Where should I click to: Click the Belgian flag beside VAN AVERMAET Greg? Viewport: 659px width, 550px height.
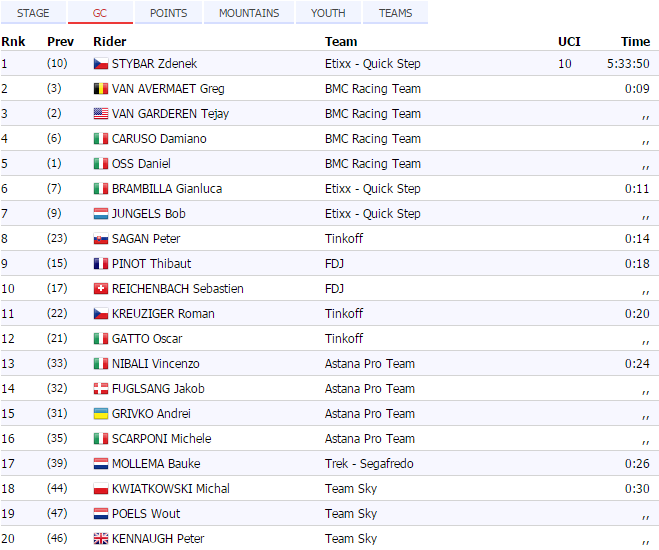[x=100, y=89]
